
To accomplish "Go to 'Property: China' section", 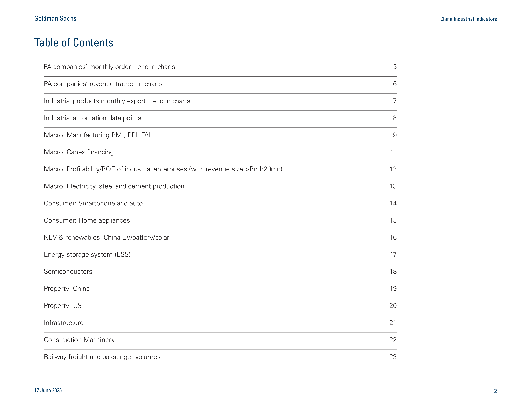I will (x=67, y=289).
